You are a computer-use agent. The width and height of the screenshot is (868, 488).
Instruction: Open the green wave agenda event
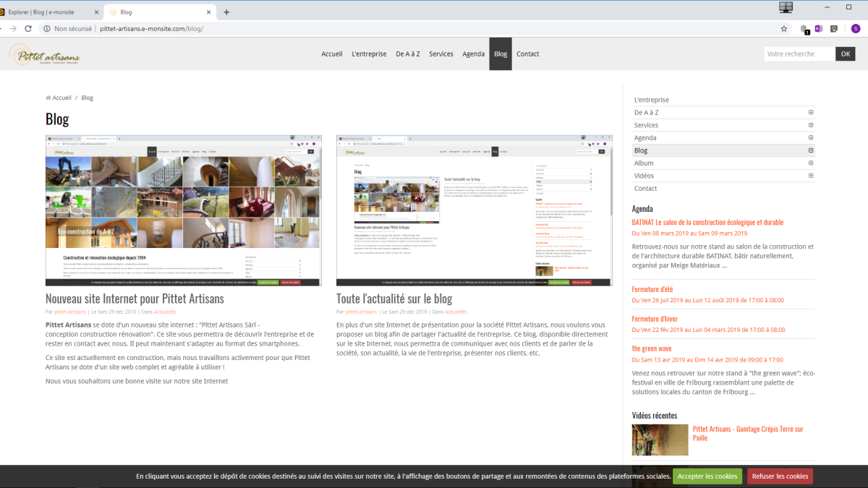652,348
